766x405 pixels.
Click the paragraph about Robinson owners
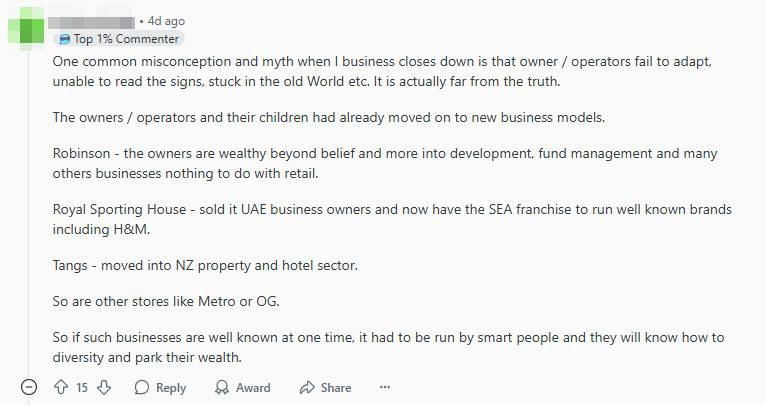(383, 163)
